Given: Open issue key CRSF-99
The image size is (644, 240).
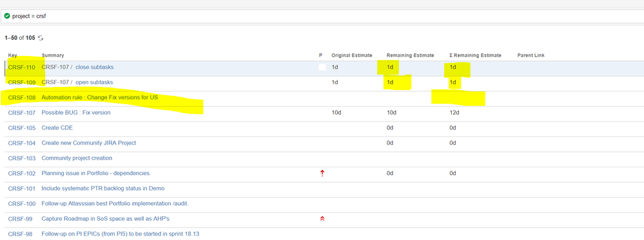Looking at the screenshot, I should [x=20, y=219].
